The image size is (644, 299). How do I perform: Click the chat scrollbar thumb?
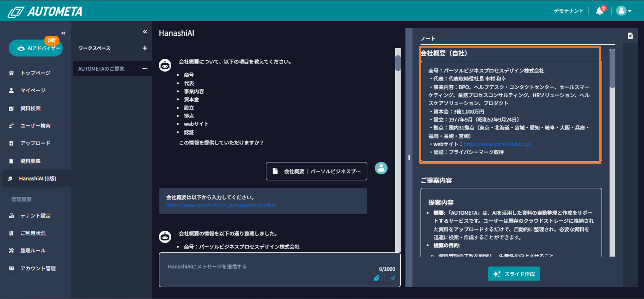click(398, 63)
